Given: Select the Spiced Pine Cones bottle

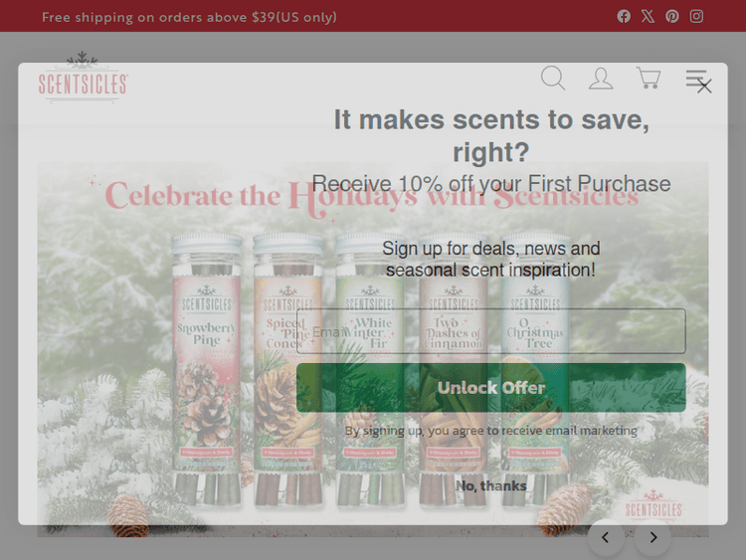Looking at the screenshot, I should tap(288, 370).
